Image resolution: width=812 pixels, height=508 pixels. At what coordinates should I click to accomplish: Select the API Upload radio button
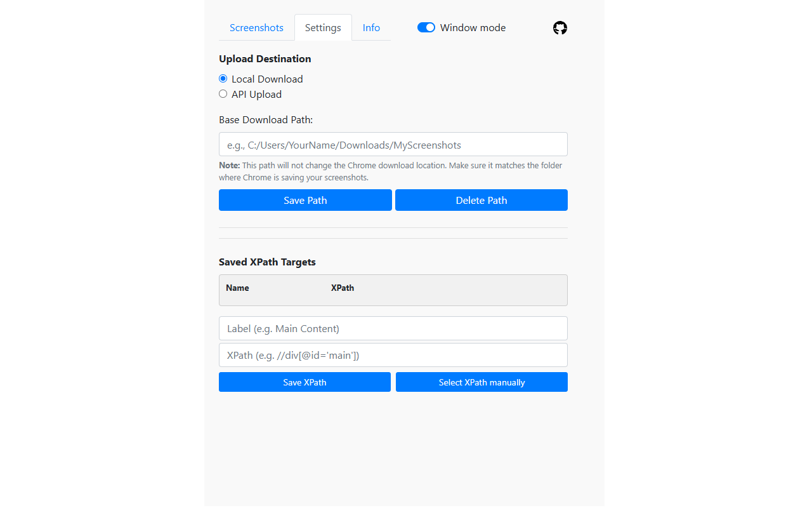(x=223, y=93)
